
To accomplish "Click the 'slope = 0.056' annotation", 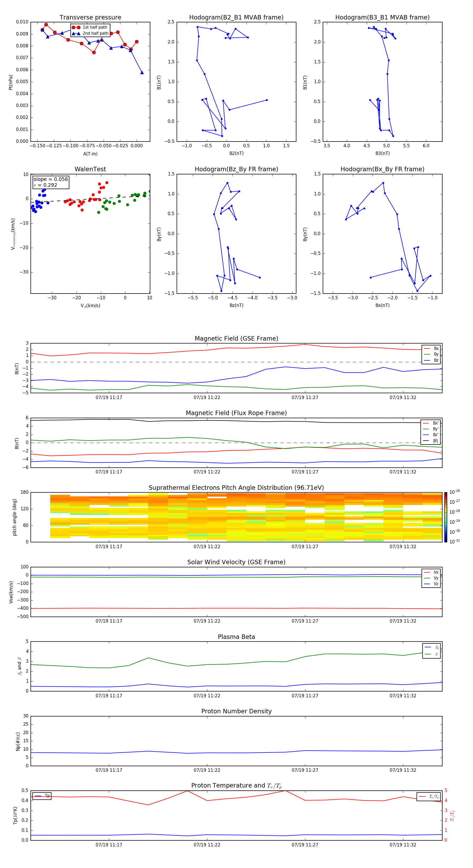I will (x=50, y=179).
